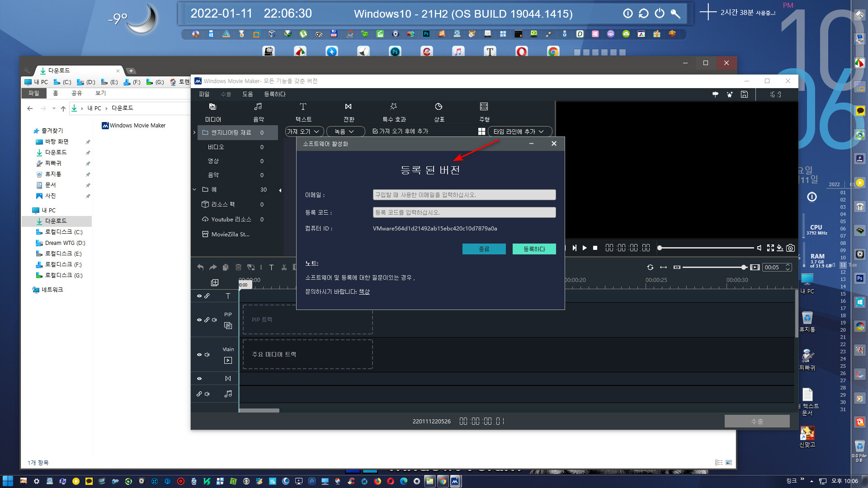Expand the 엔지니어링 재료 folder
Image resolution: width=868 pixels, height=488 pixels.
[194, 132]
